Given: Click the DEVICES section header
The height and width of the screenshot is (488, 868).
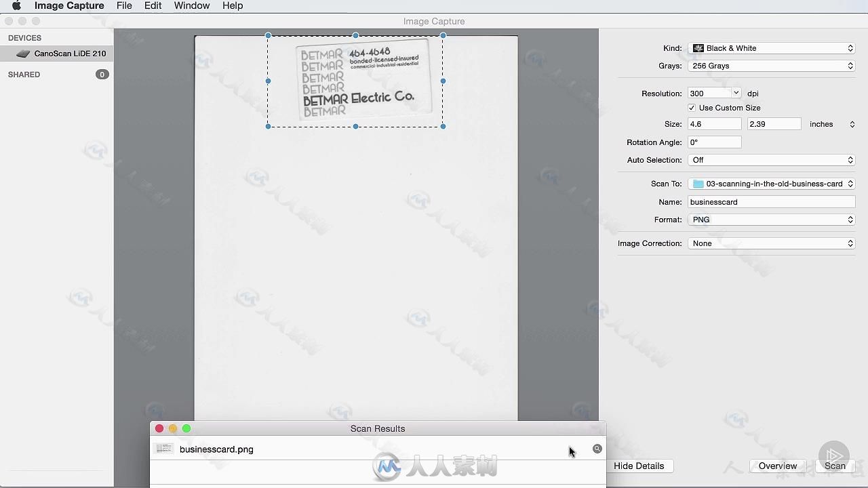Looking at the screenshot, I should point(24,38).
